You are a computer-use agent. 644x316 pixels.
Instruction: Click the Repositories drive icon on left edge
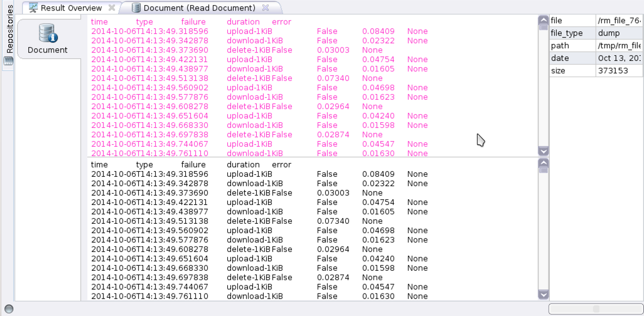8,61
